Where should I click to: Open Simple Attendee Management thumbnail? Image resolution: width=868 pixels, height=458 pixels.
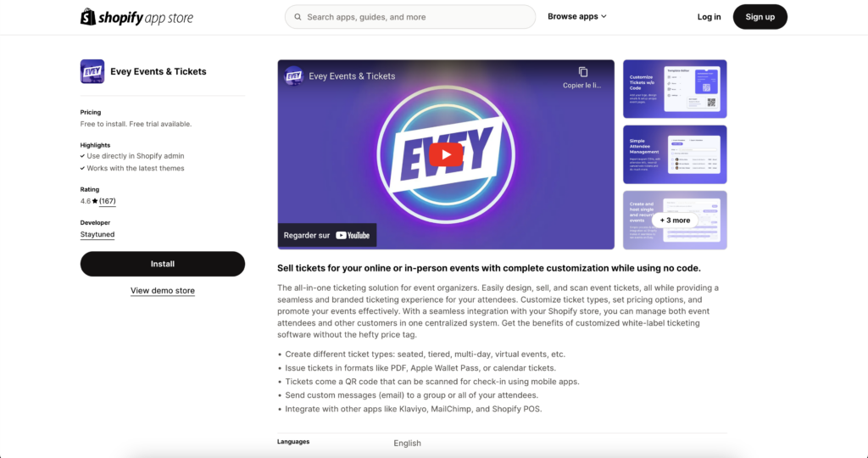[675, 154]
